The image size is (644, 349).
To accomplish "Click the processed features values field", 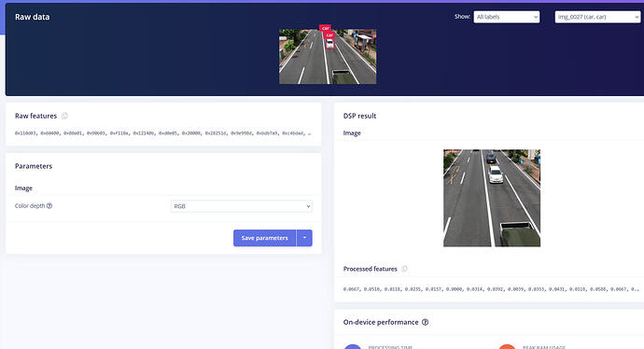I will click(491, 289).
